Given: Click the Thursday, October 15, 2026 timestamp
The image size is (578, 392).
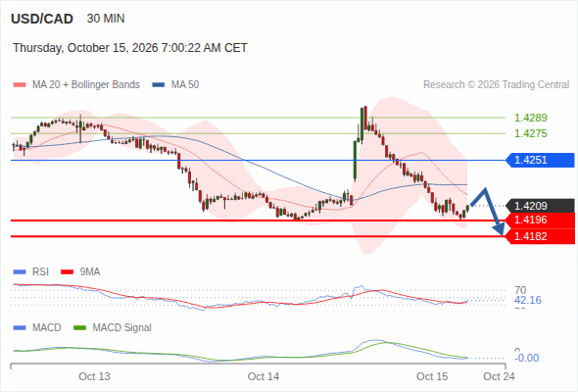Looking at the screenshot, I should [130, 48].
